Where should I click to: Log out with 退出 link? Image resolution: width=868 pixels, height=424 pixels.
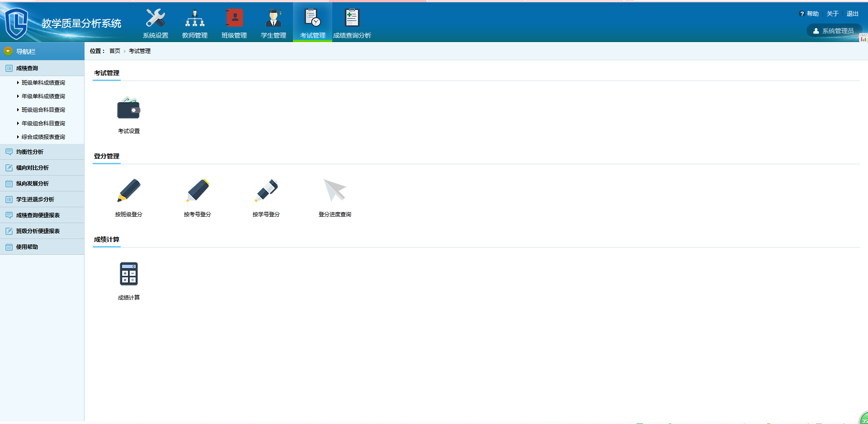point(853,14)
